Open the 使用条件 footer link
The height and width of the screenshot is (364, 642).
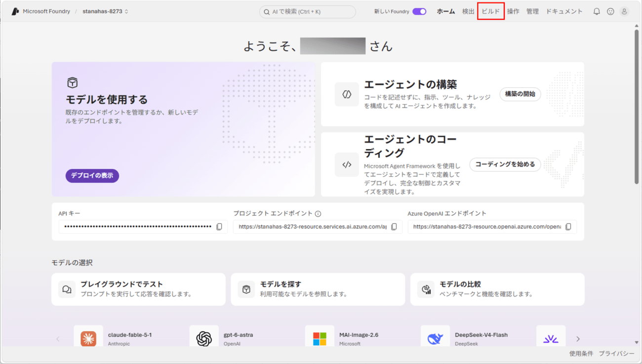[581, 354]
